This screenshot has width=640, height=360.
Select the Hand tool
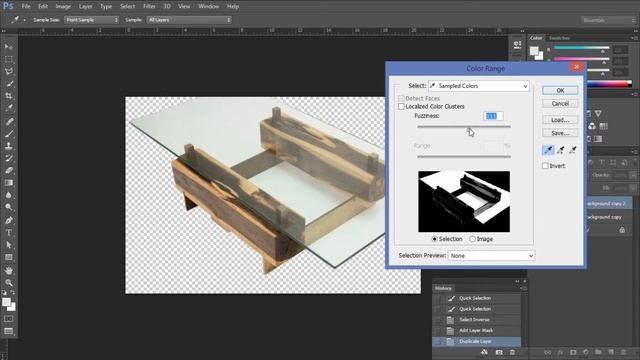coord(9,270)
